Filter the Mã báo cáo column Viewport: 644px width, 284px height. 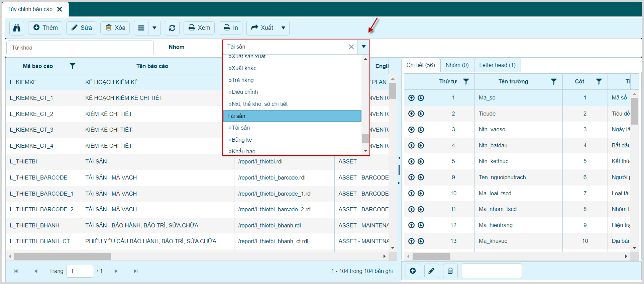72,66
